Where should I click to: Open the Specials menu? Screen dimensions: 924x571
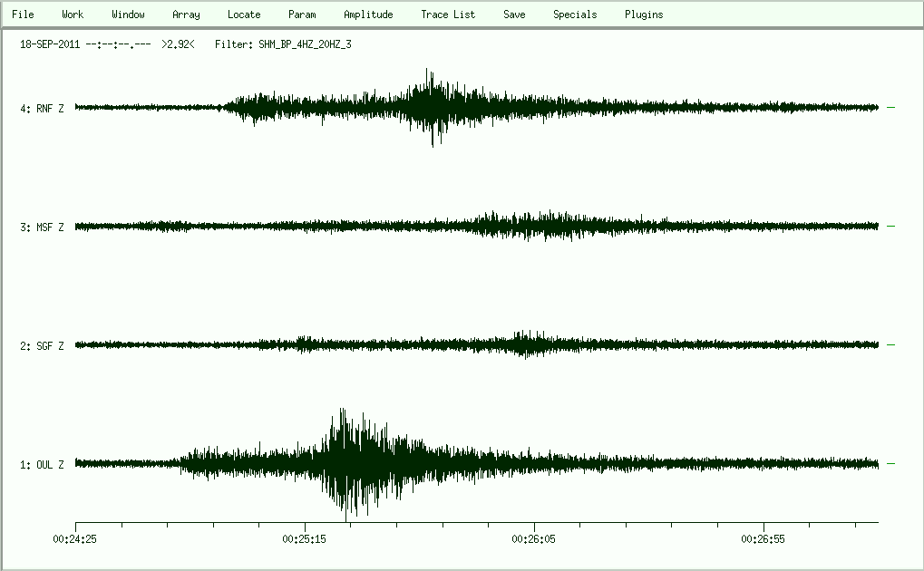[575, 15]
